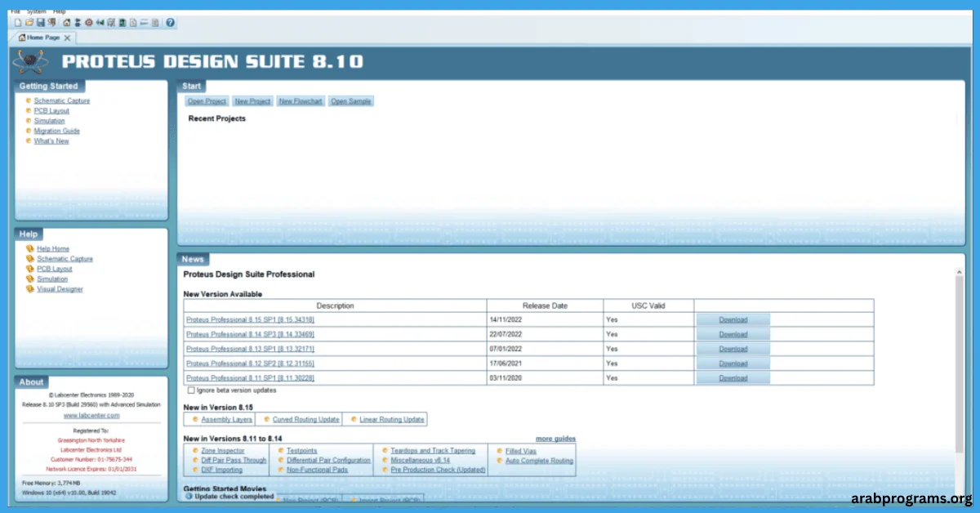Viewport: 980px width, 513px height.
Task: Open Differential Pair Configuration link
Action: tap(328, 460)
